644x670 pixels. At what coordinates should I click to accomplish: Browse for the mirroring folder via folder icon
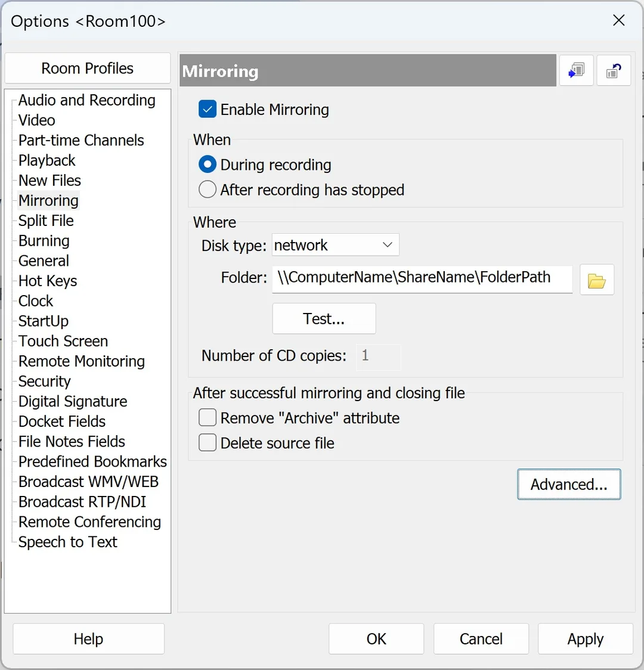(x=596, y=280)
